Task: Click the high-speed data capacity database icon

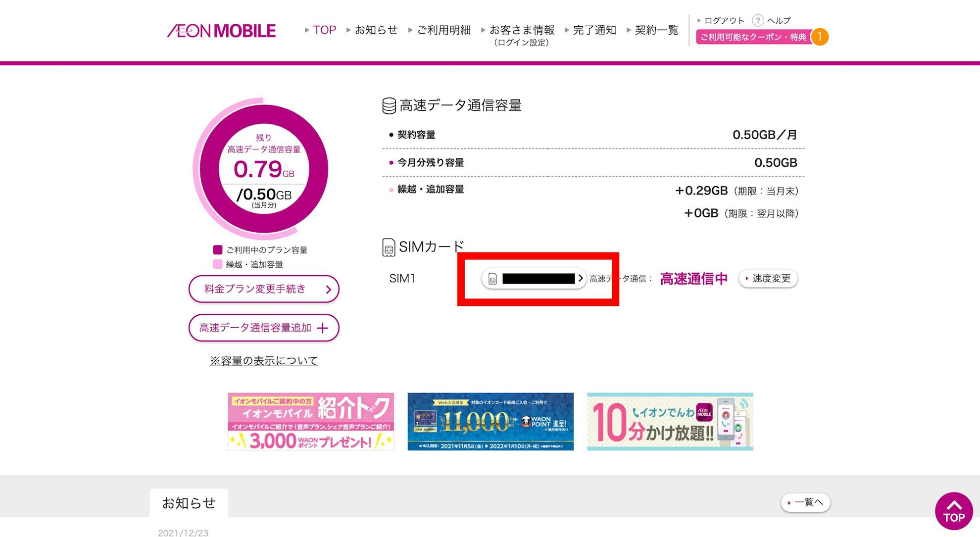Action: tap(389, 105)
